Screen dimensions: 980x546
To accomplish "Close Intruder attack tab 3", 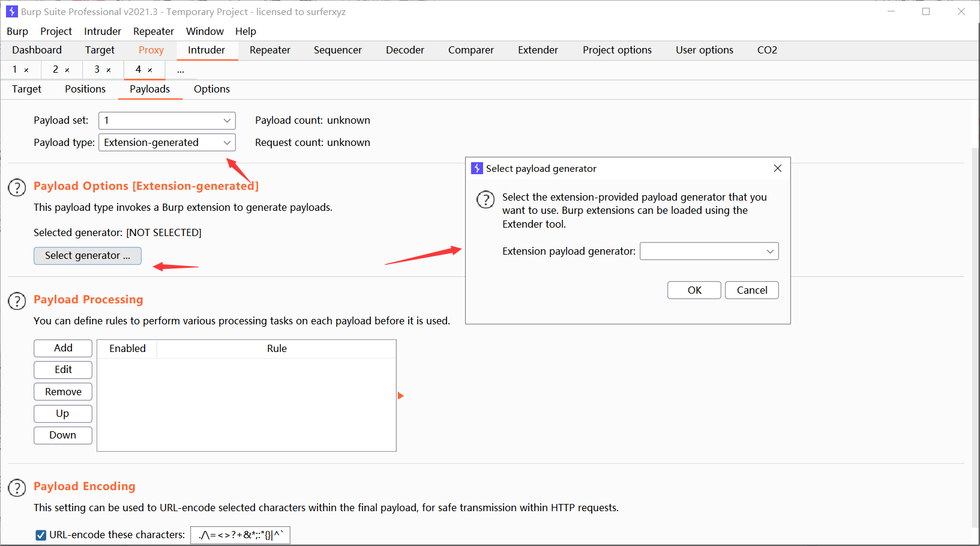I will click(x=109, y=70).
